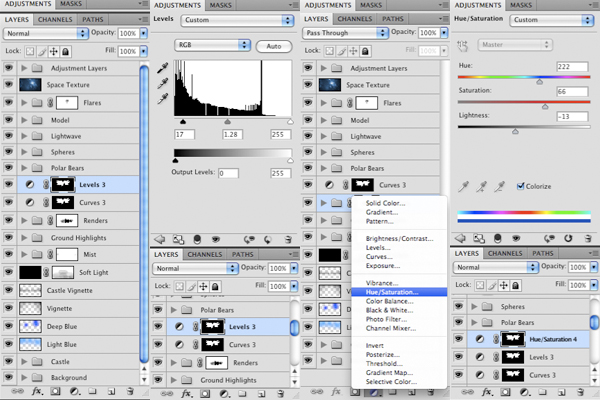Open the fx layer style menu in the leftmost Layers panel

point(37,391)
